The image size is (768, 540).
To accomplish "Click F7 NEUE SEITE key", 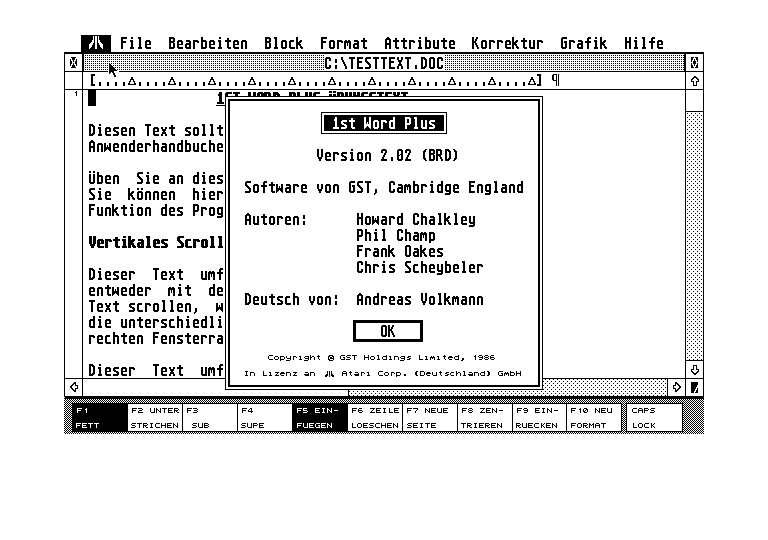I will pyautogui.click(x=430, y=417).
